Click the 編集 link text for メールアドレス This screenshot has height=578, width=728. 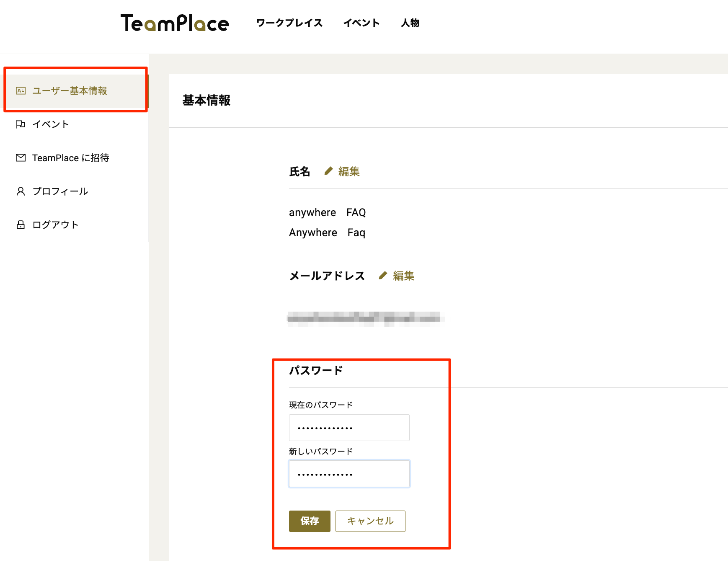[x=403, y=276]
